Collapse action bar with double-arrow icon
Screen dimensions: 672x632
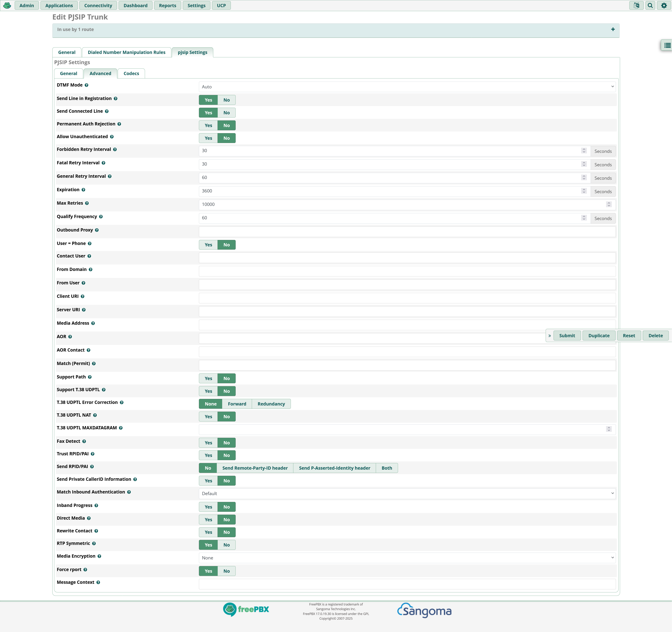(550, 336)
